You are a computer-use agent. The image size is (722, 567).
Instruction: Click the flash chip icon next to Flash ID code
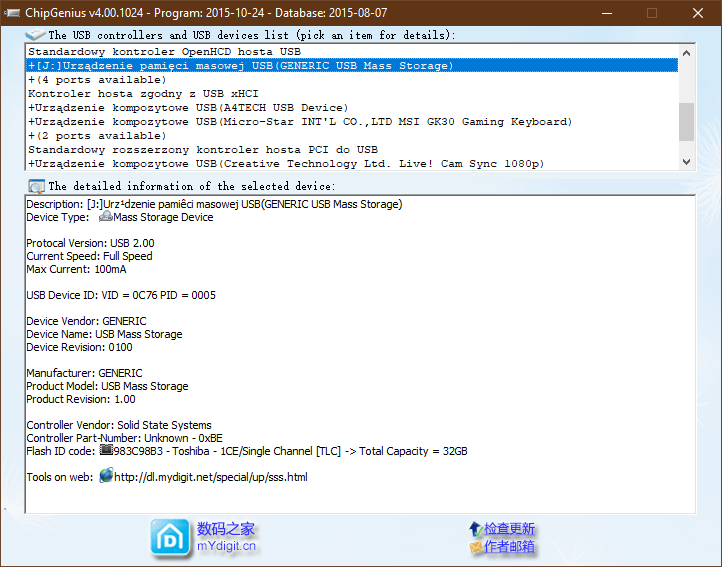pyautogui.click(x=106, y=450)
